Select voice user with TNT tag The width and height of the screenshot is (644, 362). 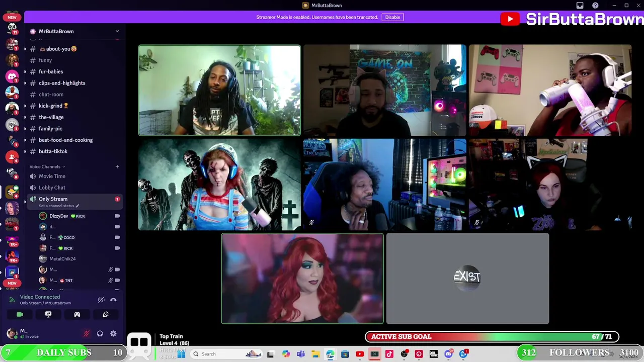[x=79, y=280]
